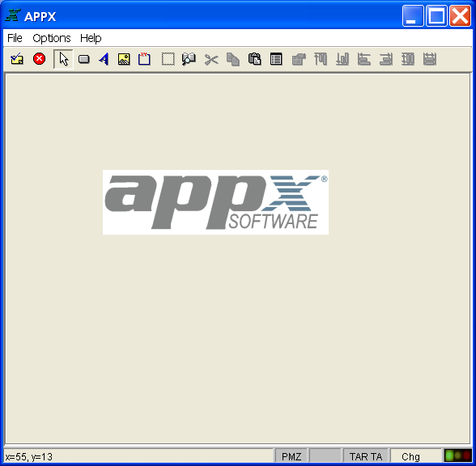
Task: Select the button widget tool
Action: point(84,59)
